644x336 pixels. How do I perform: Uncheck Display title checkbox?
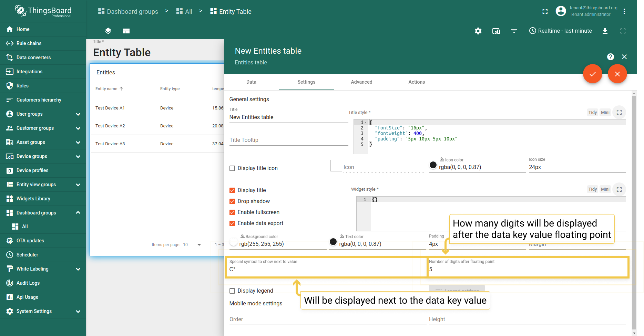(232, 190)
